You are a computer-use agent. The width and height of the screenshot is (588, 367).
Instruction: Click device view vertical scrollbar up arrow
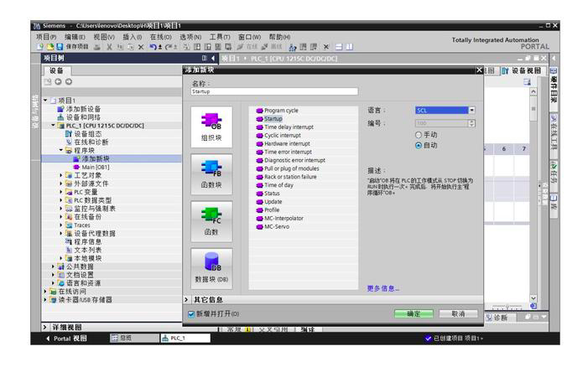pos(533,92)
